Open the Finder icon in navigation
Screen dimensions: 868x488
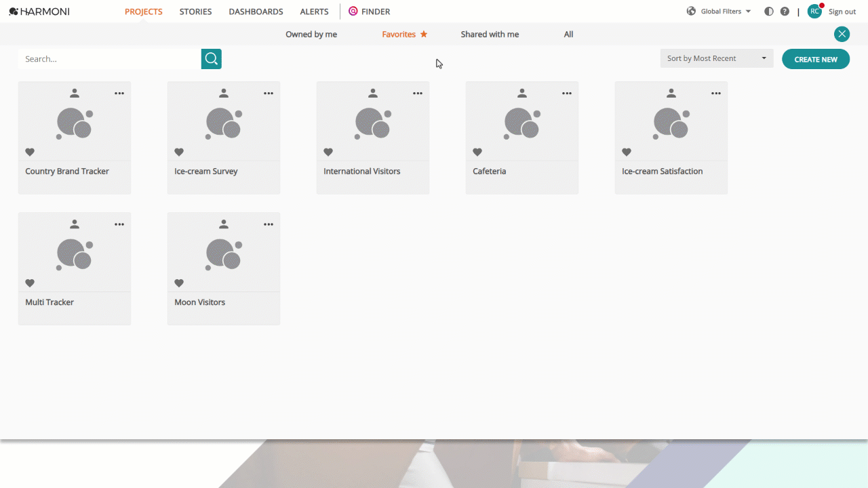353,12
